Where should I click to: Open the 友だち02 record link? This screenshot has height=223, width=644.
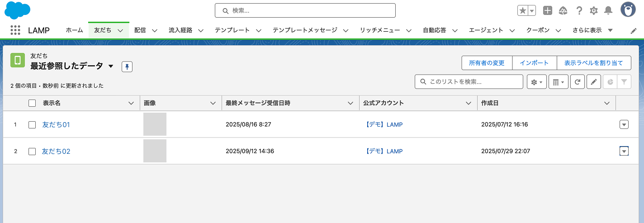pos(56,152)
